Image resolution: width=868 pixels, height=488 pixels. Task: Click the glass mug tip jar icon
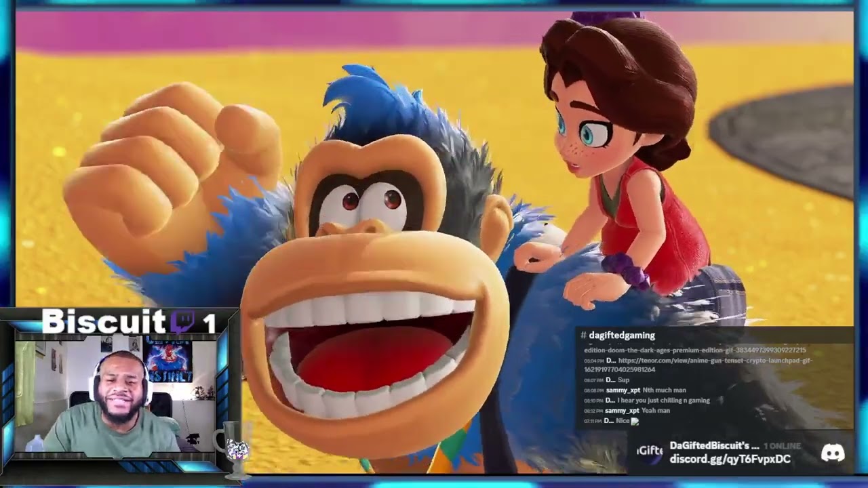point(233,449)
